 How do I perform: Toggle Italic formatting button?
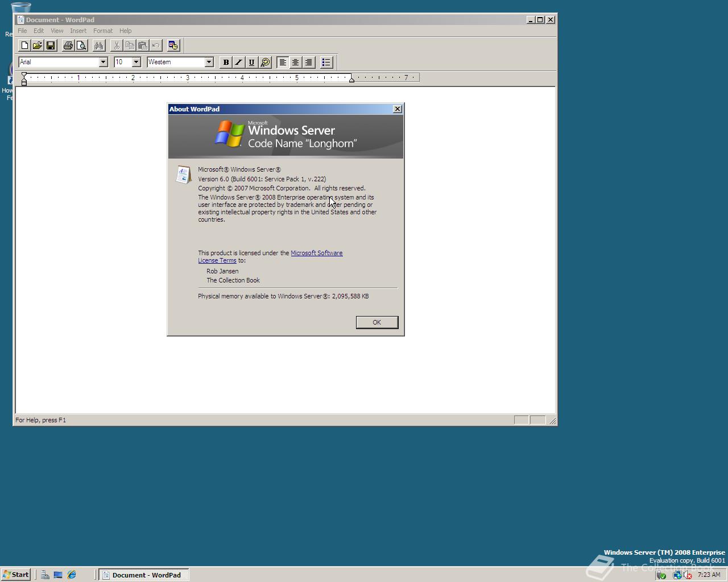(239, 63)
